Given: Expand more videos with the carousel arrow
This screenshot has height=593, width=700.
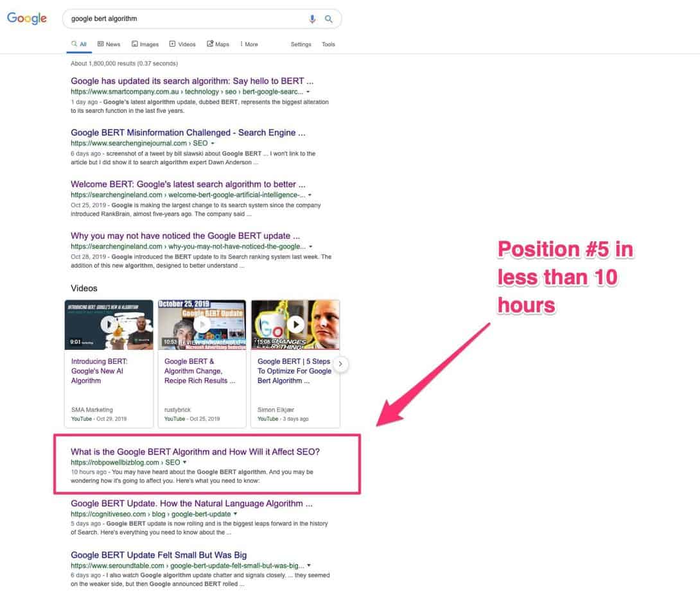Looking at the screenshot, I should [340, 363].
